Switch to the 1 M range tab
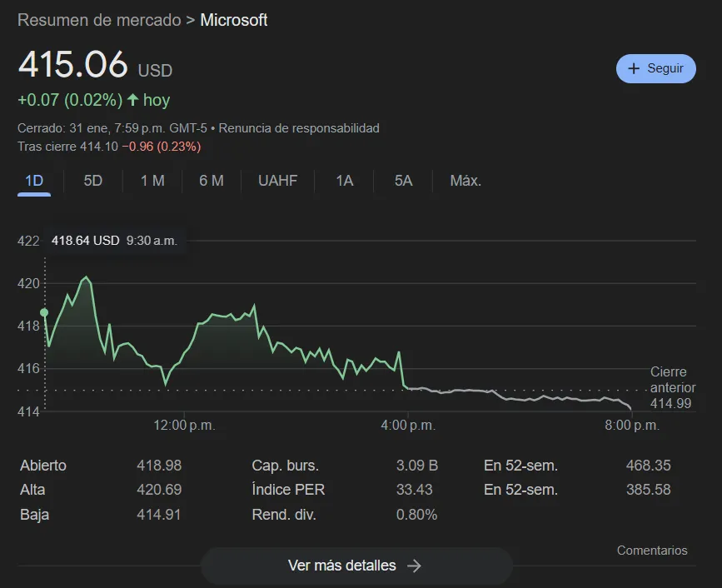Image resolution: width=722 pixels, height=588 pixels. [152, 181]
